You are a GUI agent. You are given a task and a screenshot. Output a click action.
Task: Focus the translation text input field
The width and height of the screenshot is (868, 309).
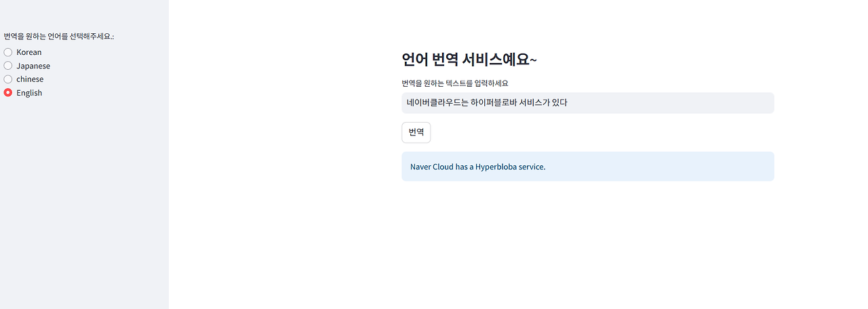[588, 103]
